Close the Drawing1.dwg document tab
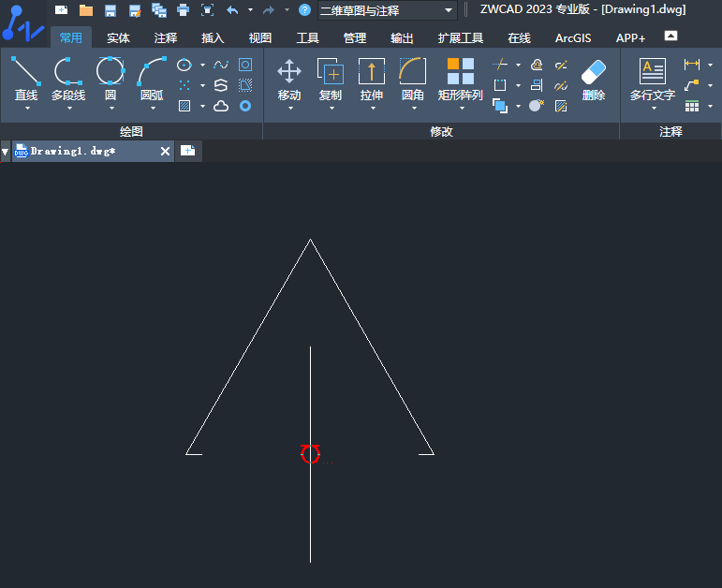The image size is (722, 588). 166,151
